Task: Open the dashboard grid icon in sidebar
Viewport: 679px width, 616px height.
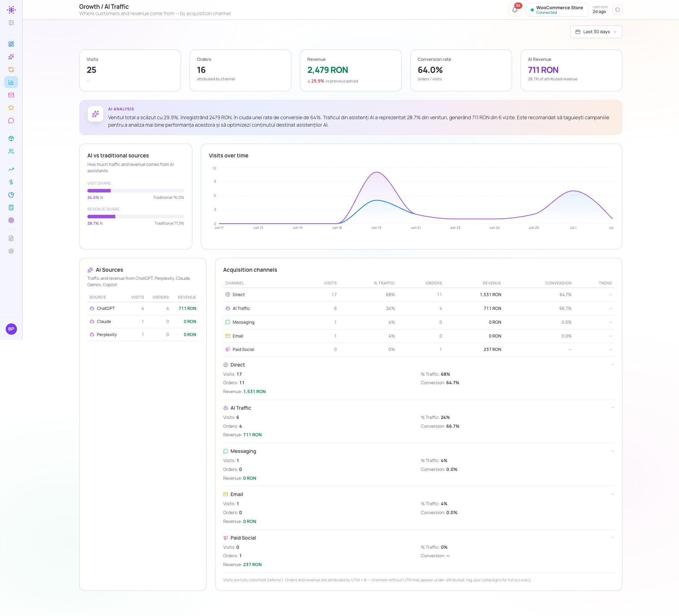Action: click(11, 44)
